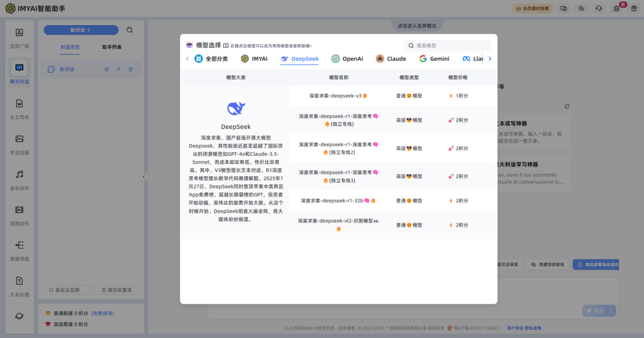Open the 隐私政策 link
The width and height of the screenshot is (644, 338).
[532, 328]
